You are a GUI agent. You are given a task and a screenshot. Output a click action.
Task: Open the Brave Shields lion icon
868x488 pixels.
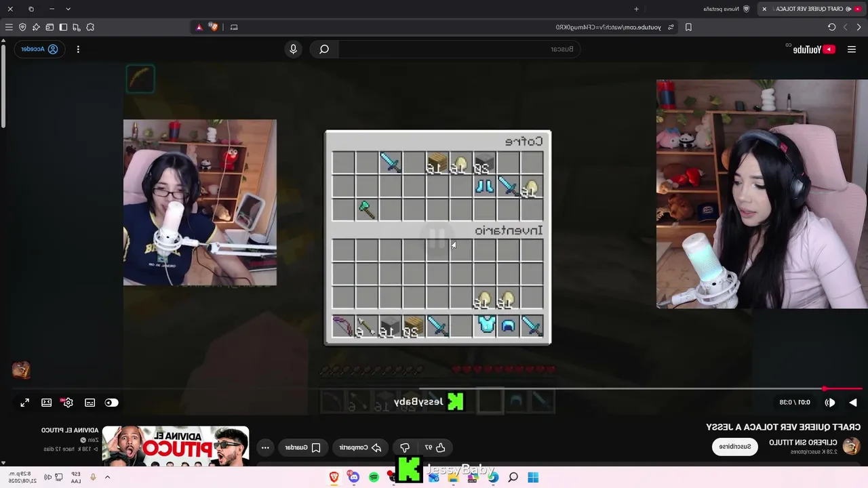[214, 27]
